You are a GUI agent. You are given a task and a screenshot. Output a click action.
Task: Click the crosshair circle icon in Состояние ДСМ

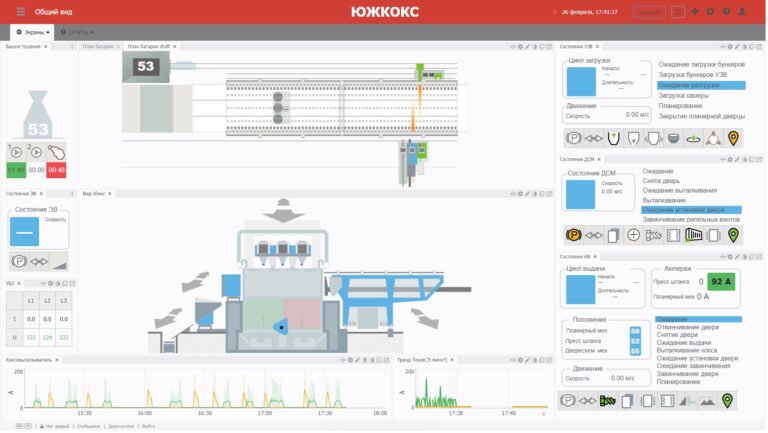tap(633, 236)
